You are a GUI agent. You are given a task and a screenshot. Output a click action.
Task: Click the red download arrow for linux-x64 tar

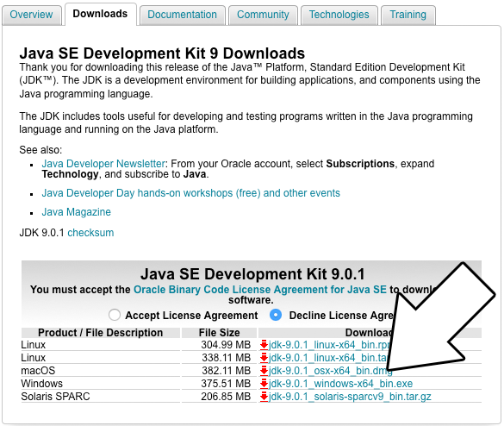tap(264, 358)
